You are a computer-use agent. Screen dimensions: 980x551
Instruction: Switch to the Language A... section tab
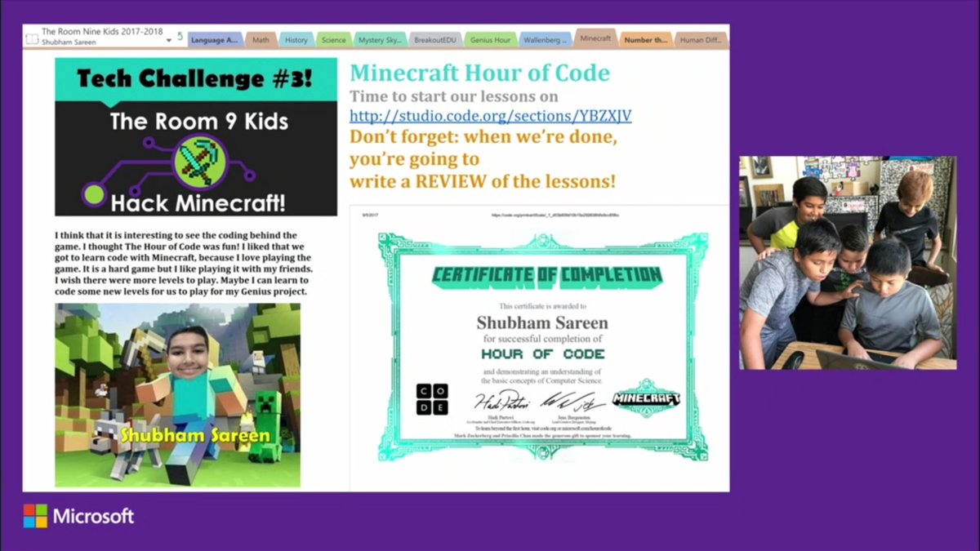tap(215, 39)
